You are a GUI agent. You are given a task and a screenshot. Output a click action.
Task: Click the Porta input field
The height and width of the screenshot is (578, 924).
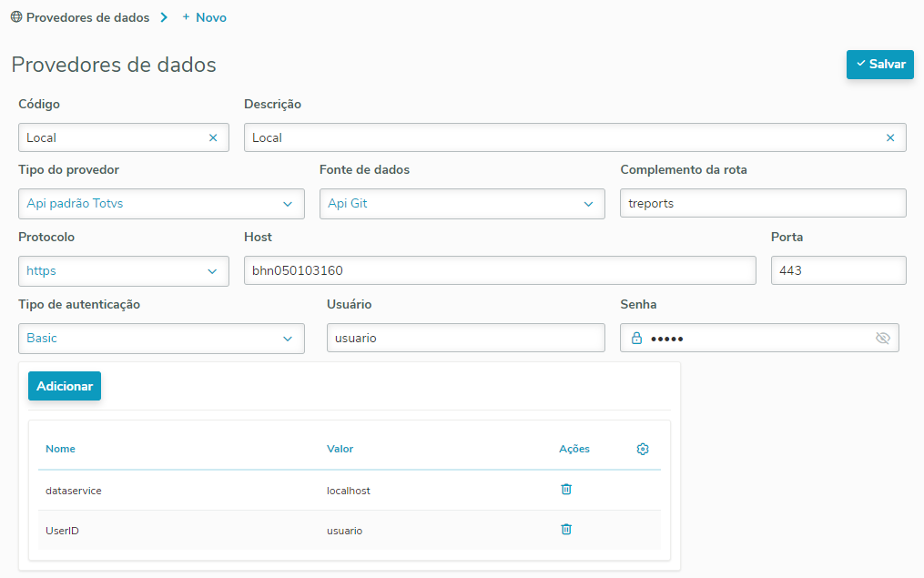tap(838, 271)
